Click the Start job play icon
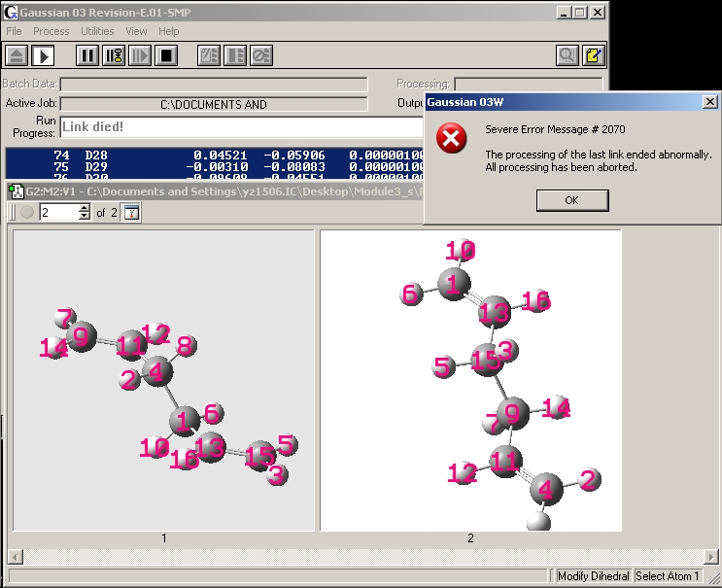 coord(44,55)
